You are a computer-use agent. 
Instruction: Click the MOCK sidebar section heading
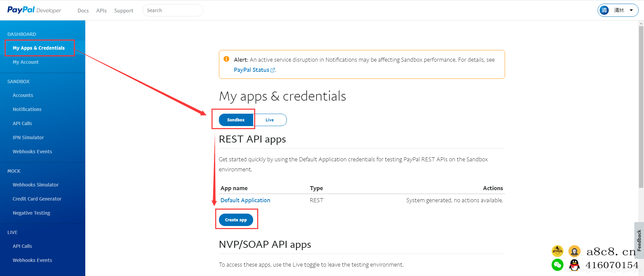point(14,171)
